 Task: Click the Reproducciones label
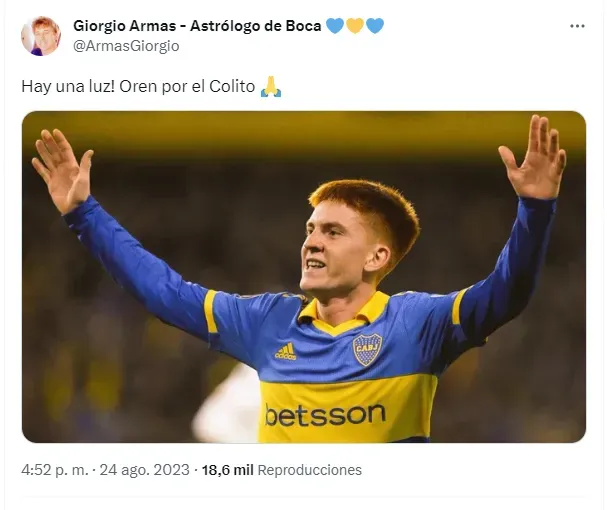[310, 470]
